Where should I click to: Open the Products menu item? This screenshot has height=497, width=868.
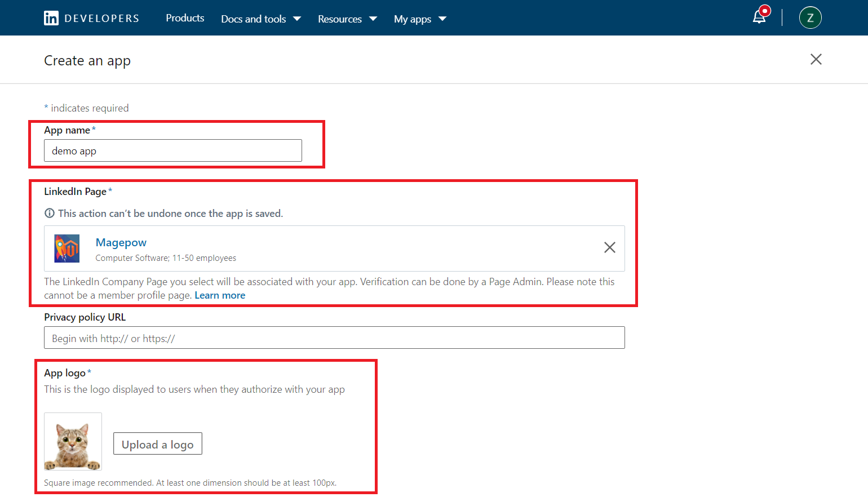click(x=185, y=18)
